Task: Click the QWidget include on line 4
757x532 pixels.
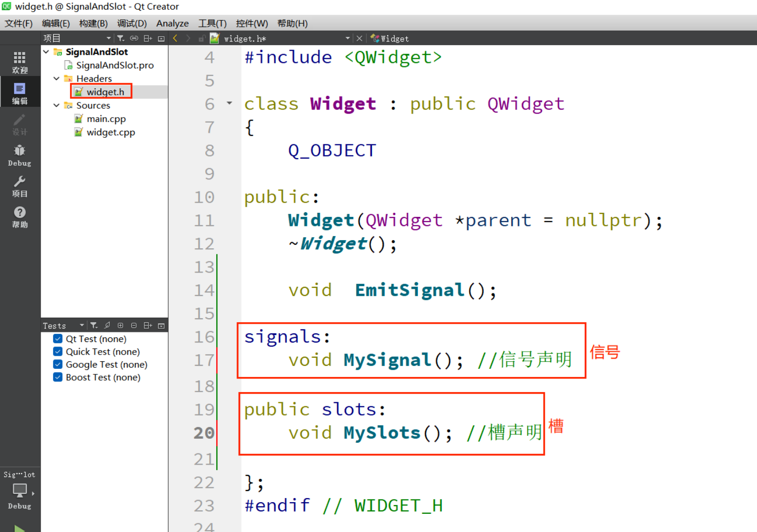Action: [x=393, y=57]
